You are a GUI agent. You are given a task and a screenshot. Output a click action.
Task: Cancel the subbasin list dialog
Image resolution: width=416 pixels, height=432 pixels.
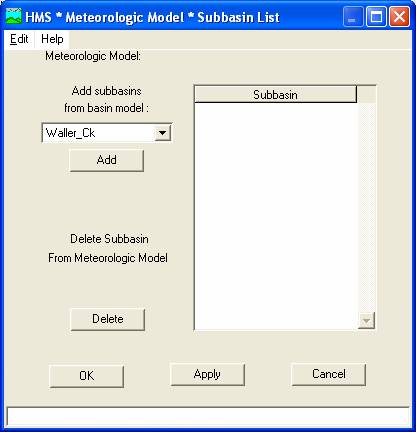329,374
